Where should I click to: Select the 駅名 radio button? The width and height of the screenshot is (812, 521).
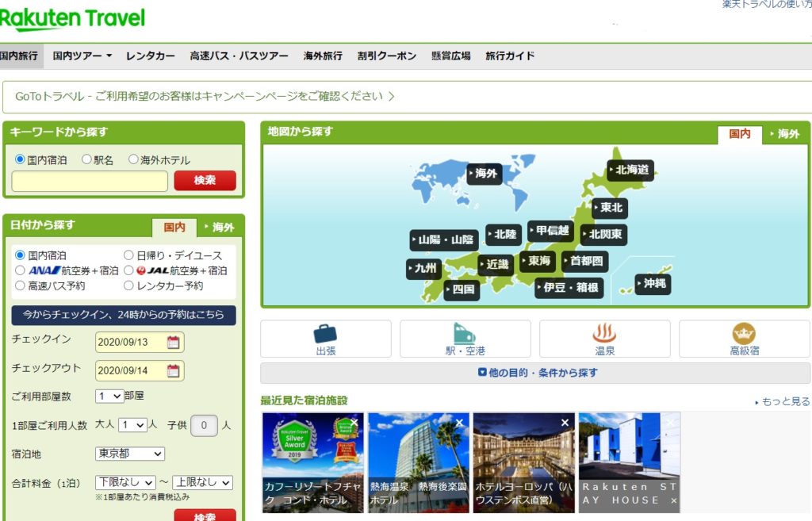86,159
